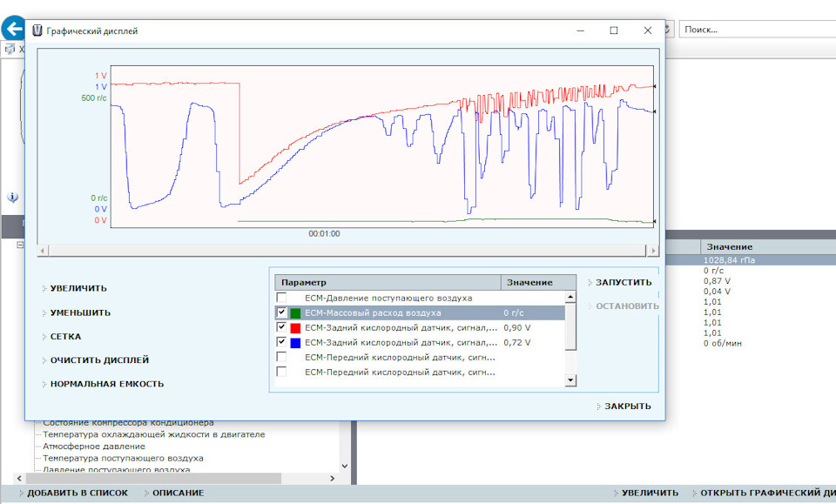Click the 0,87 V value

click(717, 281)
